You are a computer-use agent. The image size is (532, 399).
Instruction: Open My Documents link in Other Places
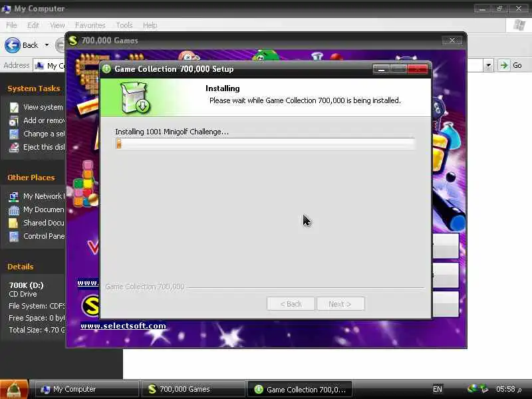coord(44,209)
